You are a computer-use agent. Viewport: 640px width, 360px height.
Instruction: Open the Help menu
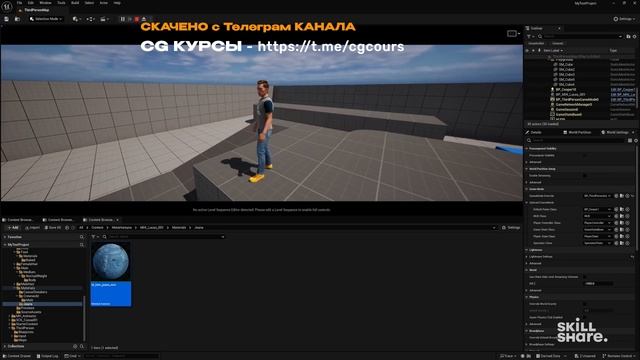[117, 3]
